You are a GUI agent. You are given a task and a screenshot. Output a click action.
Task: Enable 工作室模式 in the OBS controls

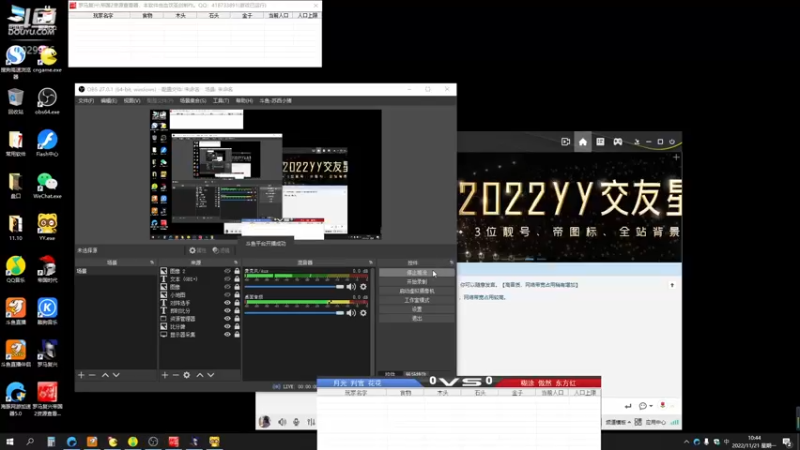(x=416, y=300)
